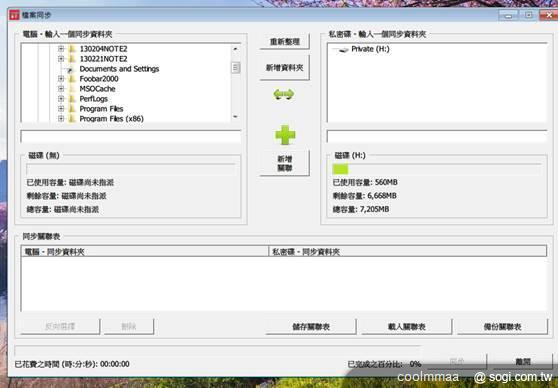Viewport: 558px width, 388px height.
Task: Expand the 130204NOTE2 folder node
Action: pyautogui.click(x=61, y=49)
